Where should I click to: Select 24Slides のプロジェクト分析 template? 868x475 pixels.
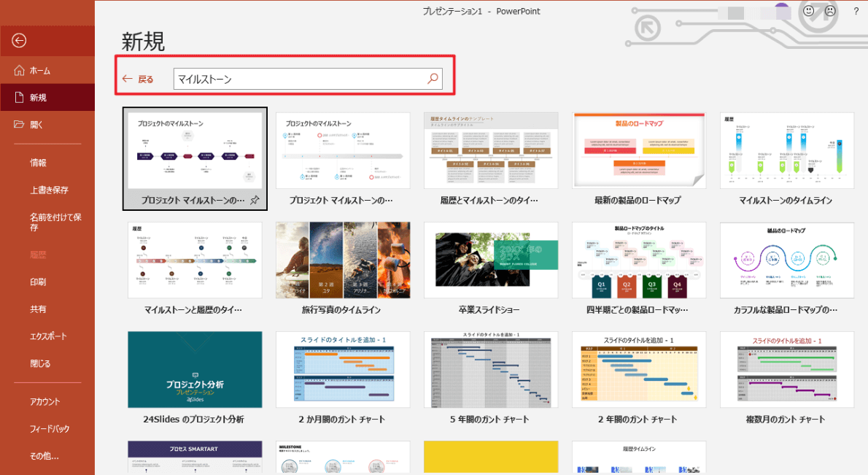[195, 370]
